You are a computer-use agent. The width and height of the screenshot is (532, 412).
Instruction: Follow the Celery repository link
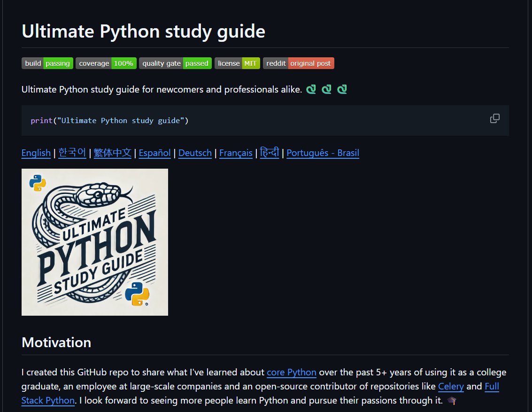coord(451,387)
